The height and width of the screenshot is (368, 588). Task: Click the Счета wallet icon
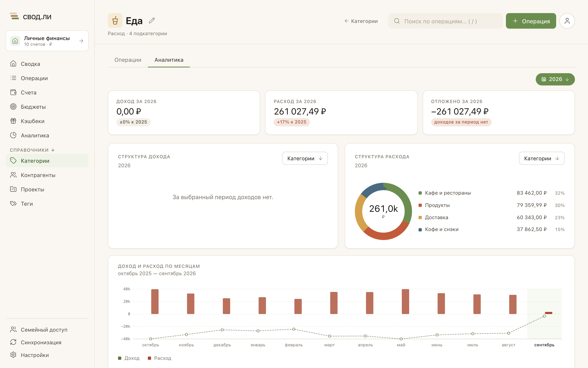(x=13, y=92)
